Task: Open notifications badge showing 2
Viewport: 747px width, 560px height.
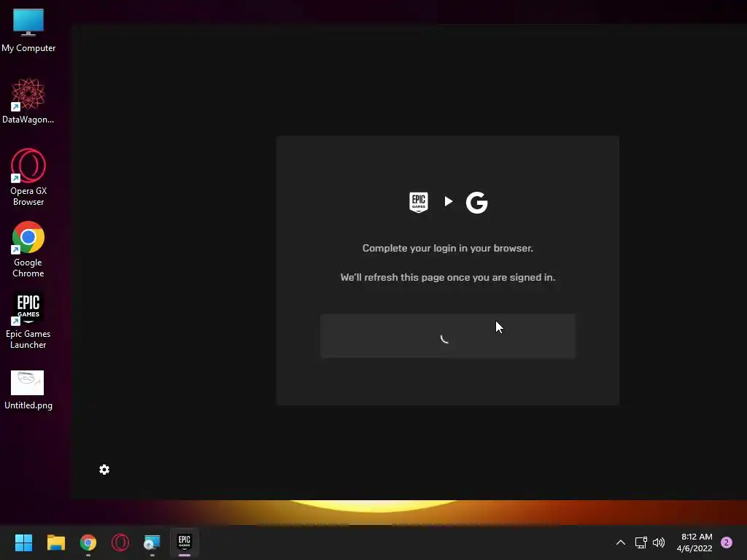Action: point(727,542)
